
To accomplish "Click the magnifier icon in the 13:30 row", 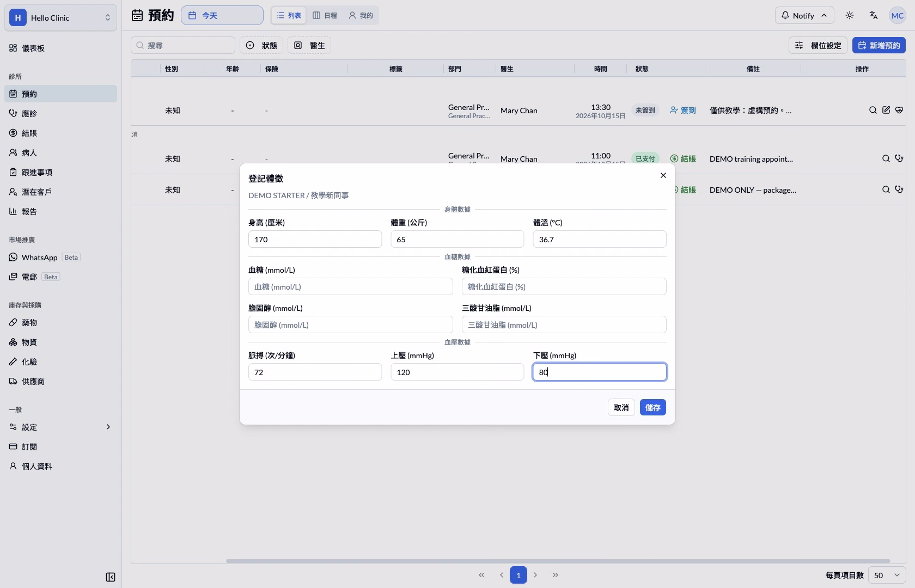I will [x=873, y=110].
